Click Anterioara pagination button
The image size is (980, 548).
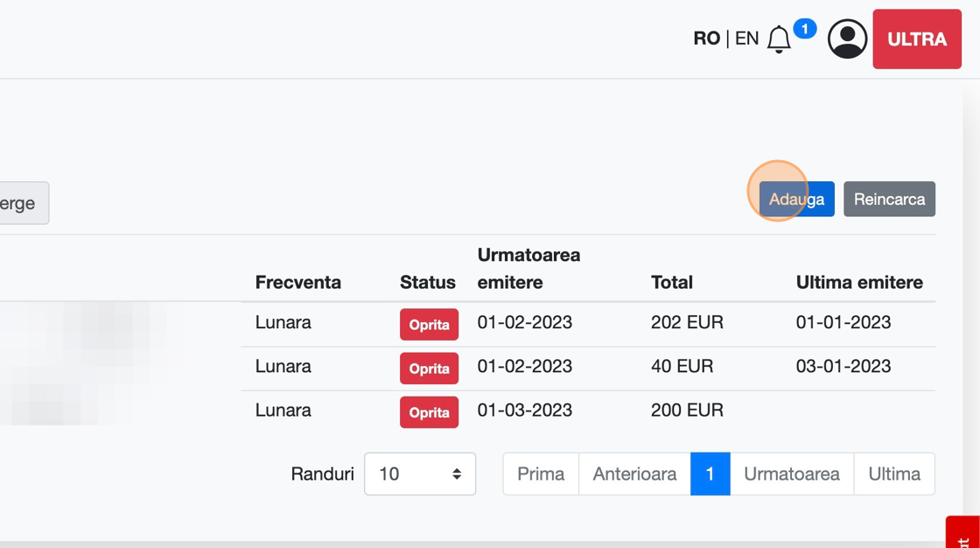[x=634, y=474]
